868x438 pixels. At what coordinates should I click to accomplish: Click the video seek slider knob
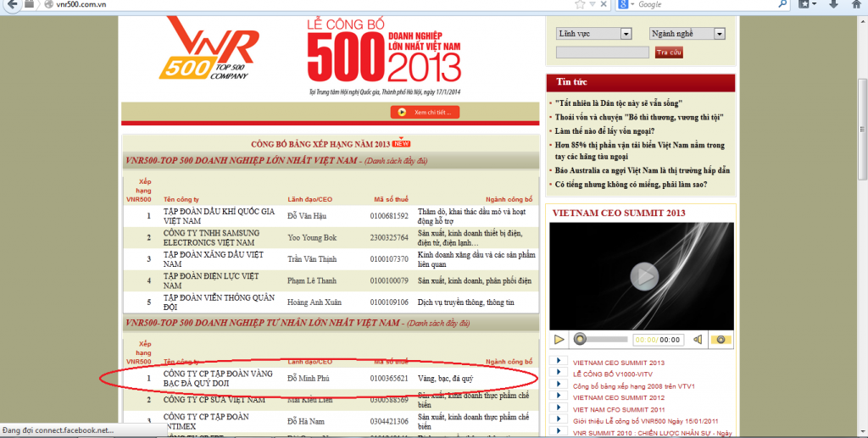click(580, 339)
